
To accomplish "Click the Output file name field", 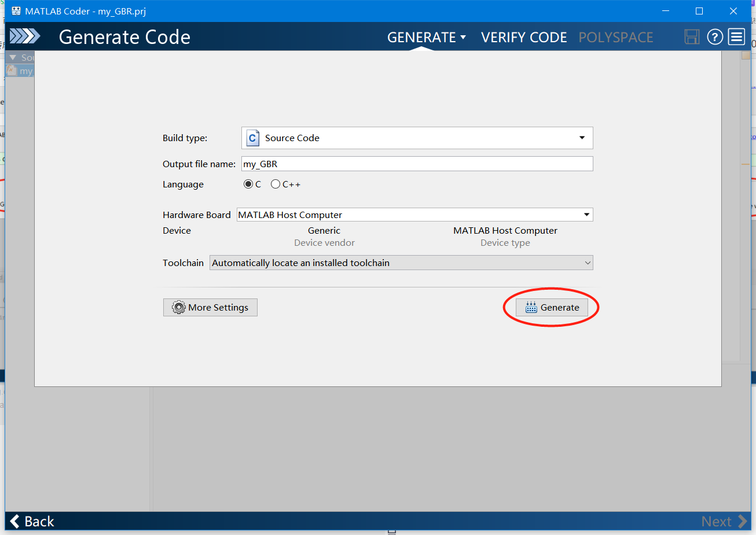I will click(x=417, y=164).
